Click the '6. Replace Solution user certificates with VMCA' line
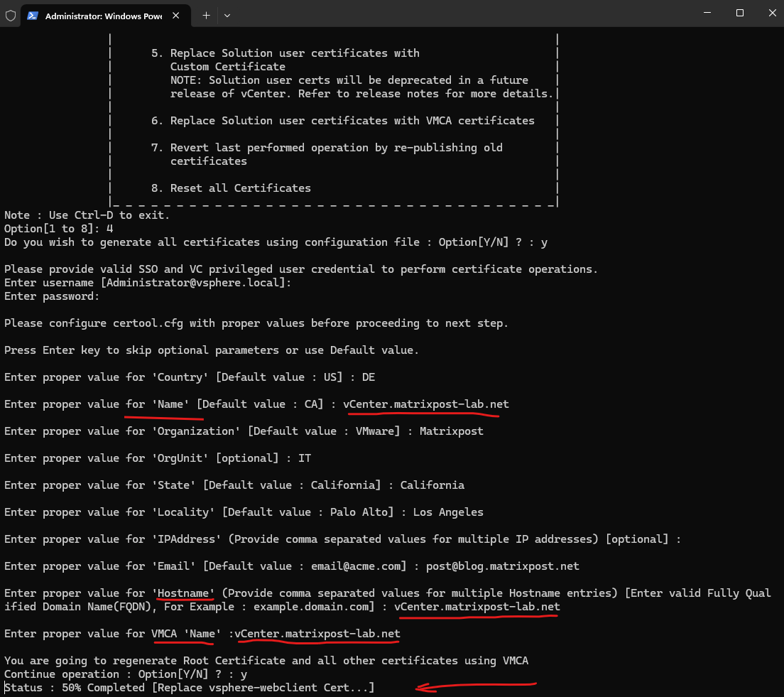Screen dimensions: 784x697 coord(342,121)
